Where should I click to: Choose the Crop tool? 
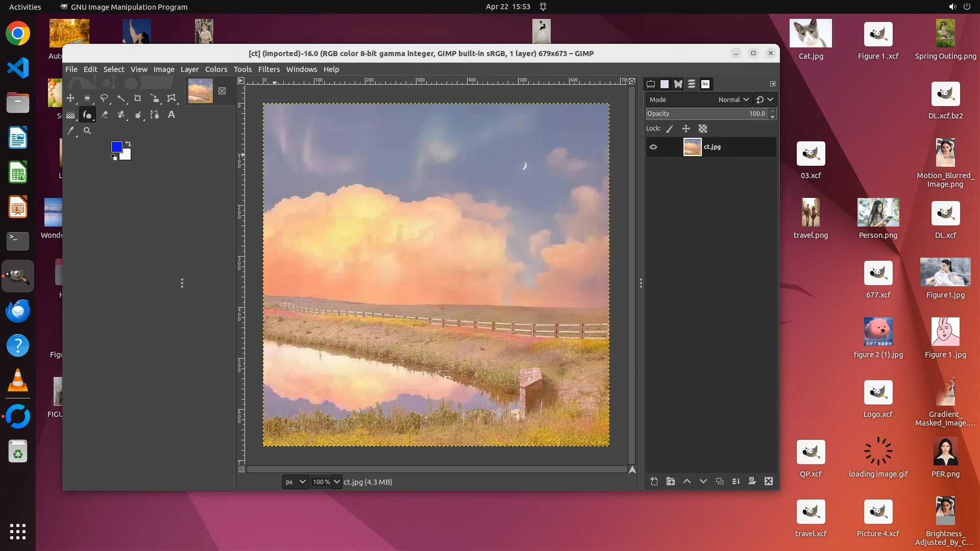(x=137, y=98)
